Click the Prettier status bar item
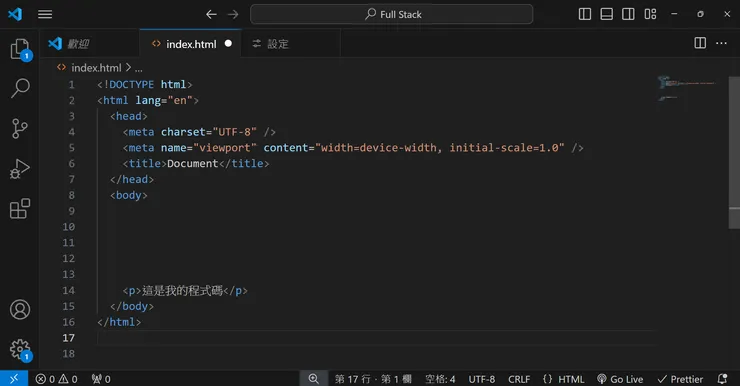The height and width of the screenshot is (386, 740). point(680,379)
